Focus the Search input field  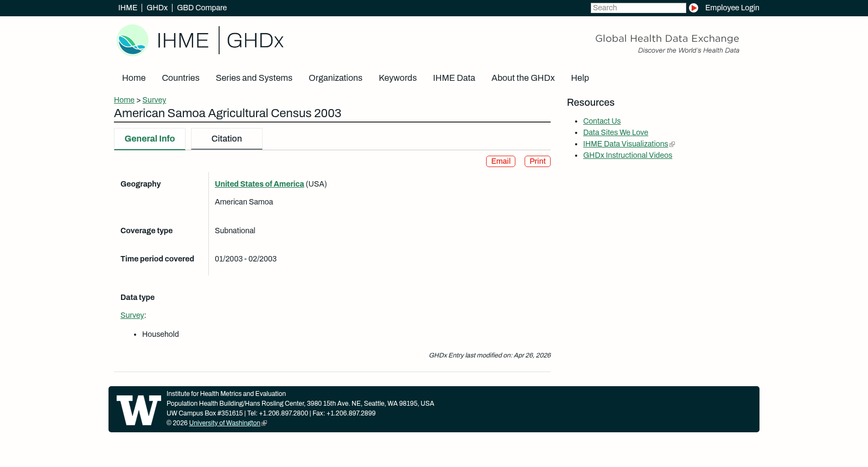pyautogui.click(x=638, y=8)
